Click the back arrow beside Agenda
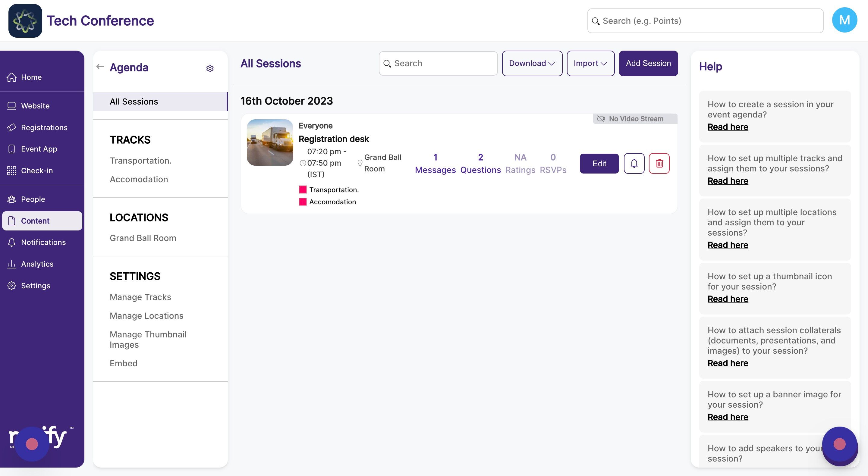This screenshot has height=476, width=868. [x=100, y=66]
